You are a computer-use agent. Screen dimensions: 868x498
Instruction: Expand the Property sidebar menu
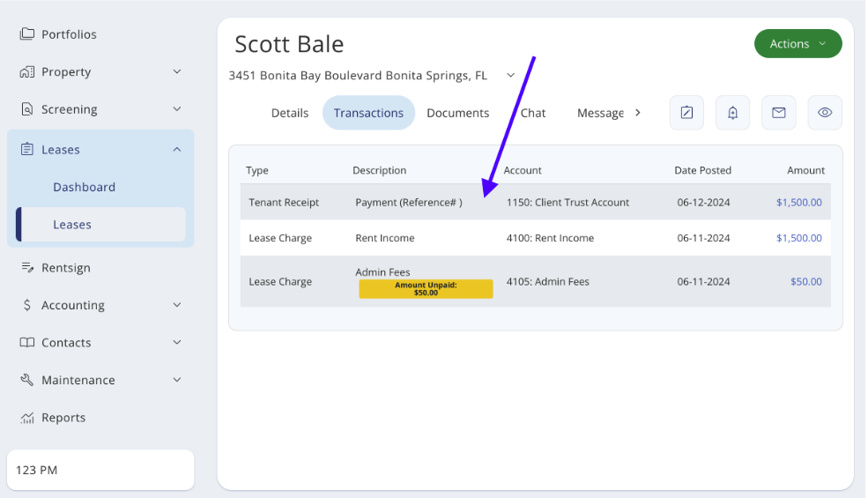click(100, 72)
